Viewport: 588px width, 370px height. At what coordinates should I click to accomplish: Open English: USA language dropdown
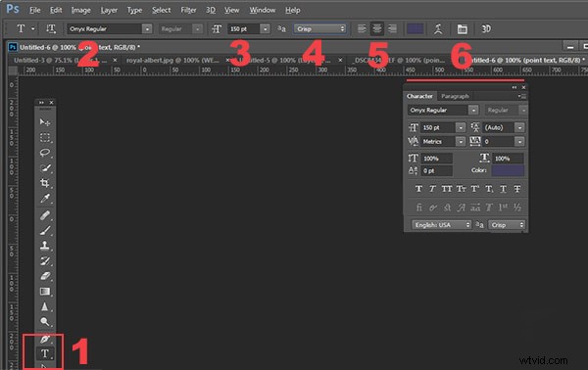pyautogui.click(x=441, y=225)
